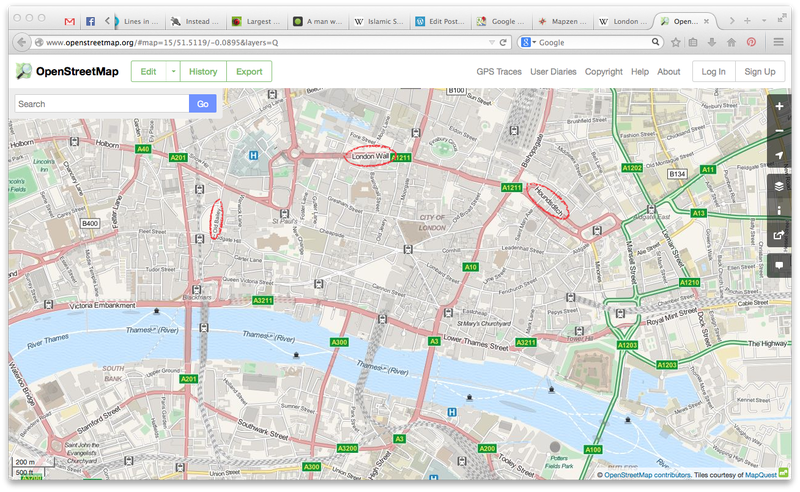Switch to the 'Islamic S...' Wikipedia tab
Image resolution: width=800 pixels, height=492 pixels.
pyautogui.click(x=380, y=21)
